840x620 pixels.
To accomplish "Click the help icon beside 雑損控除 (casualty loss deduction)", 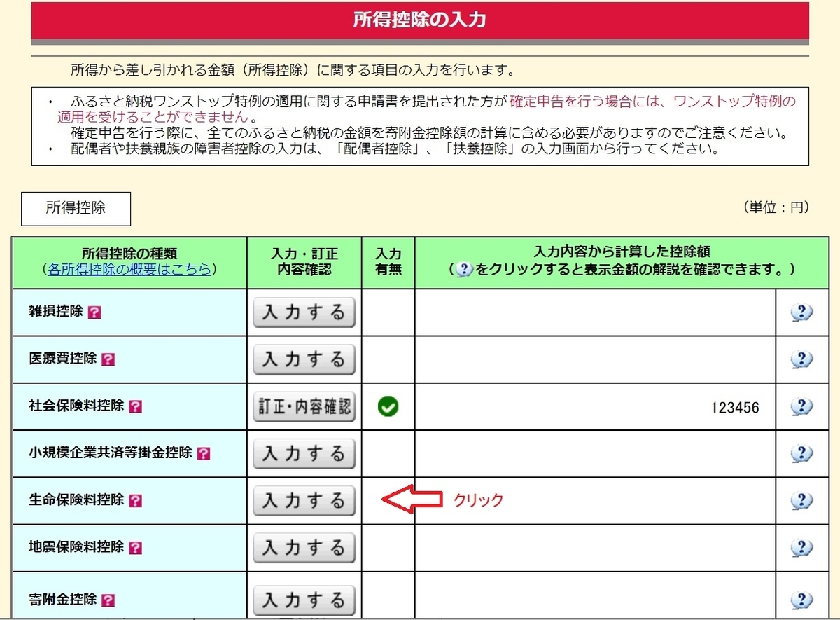I will 96,313.
